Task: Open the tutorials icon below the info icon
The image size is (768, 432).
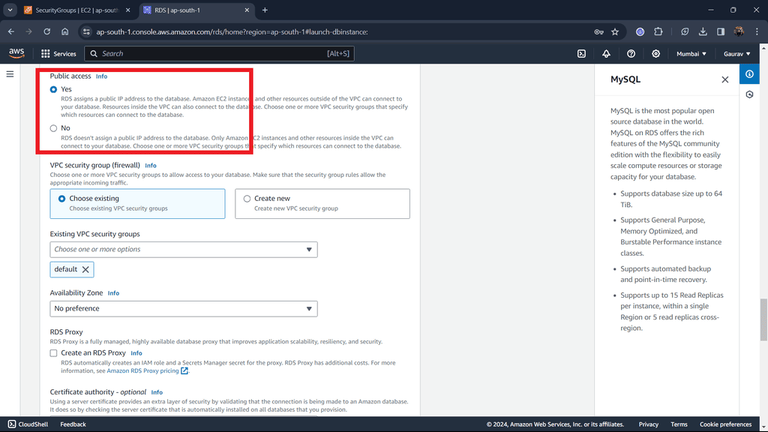Action: (x=749, y=95)
